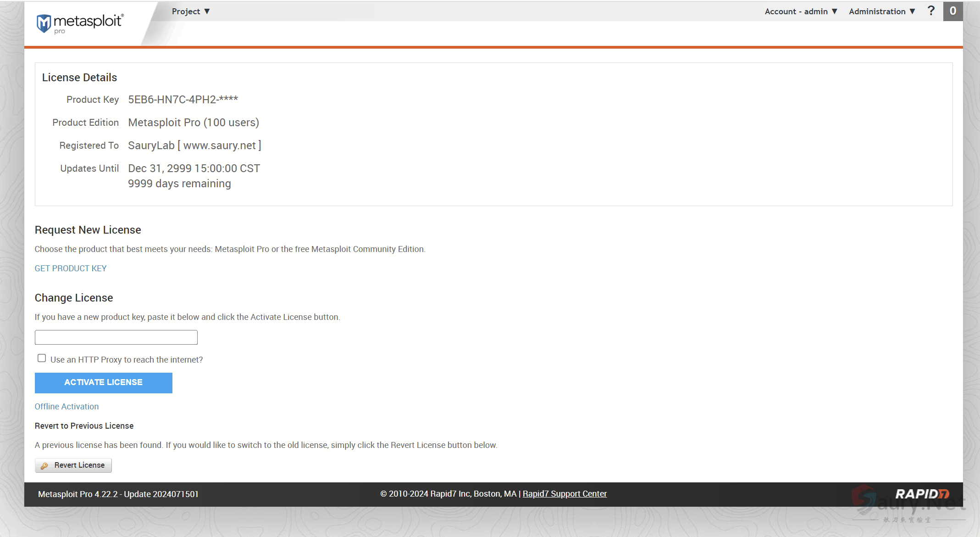Click the Revert to Previous License heading

(x=84, y=426)
